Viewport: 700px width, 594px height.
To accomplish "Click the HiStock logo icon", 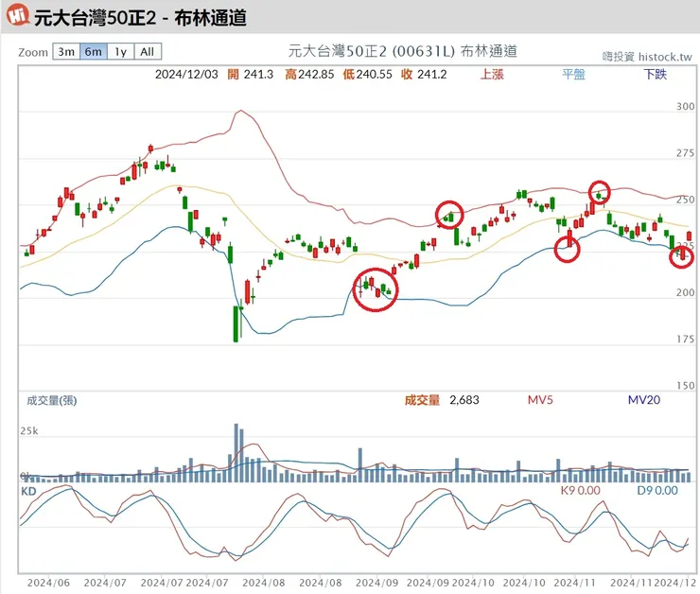I will (x=17, y=15).
